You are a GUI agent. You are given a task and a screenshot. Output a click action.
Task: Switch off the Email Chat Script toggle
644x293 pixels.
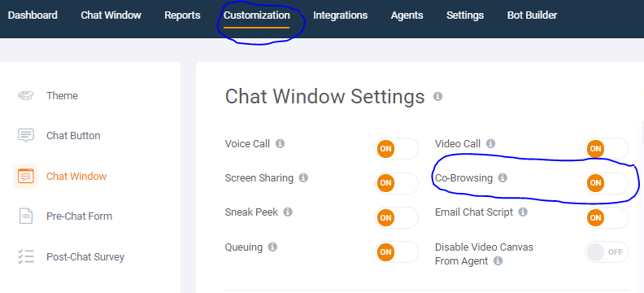pyautogui.click(x=607, y=218)
